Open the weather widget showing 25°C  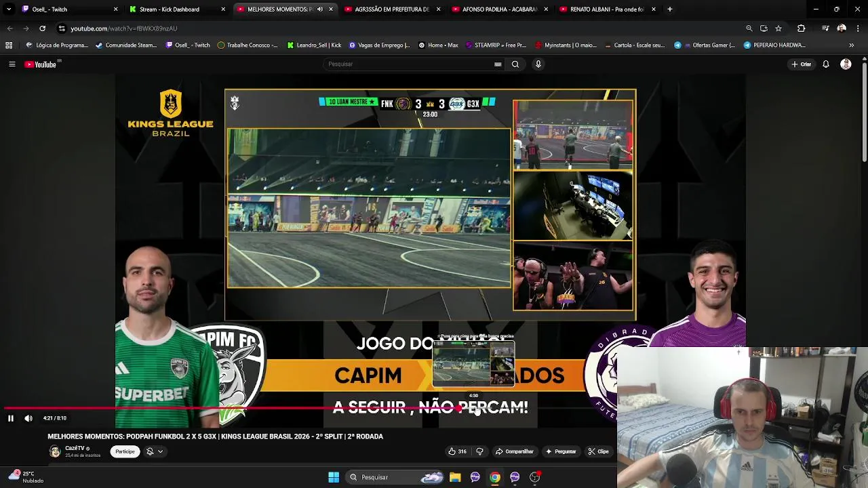pyautogui.click(x=26, y=477)
